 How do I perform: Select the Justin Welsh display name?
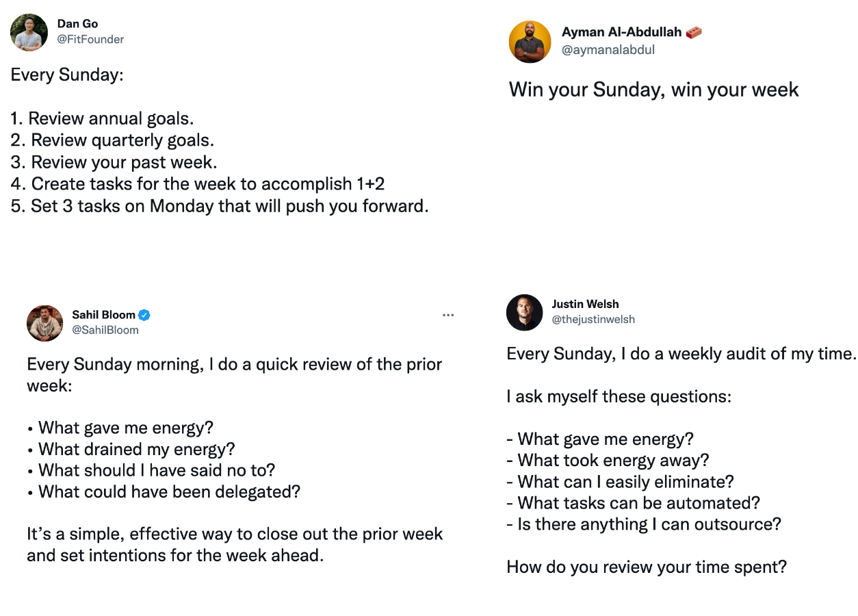(x=585, y=304)
